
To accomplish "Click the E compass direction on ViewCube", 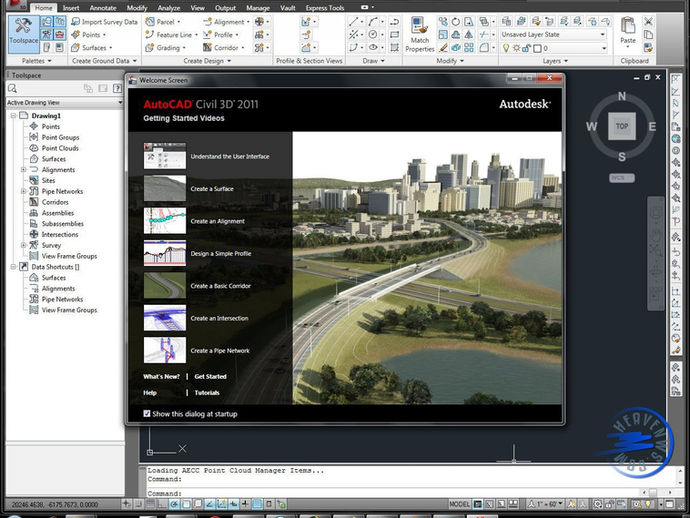I will 652,127.
